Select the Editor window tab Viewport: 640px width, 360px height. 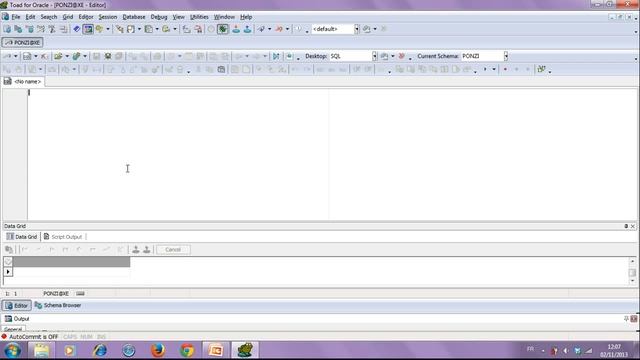(x=16, y=305)
